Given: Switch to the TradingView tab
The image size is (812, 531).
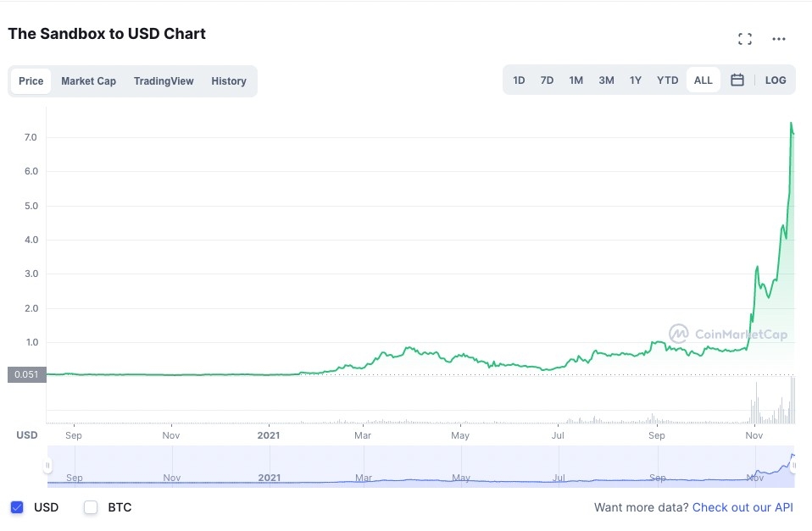Looking at the screenshot, I should pos(164,81).
